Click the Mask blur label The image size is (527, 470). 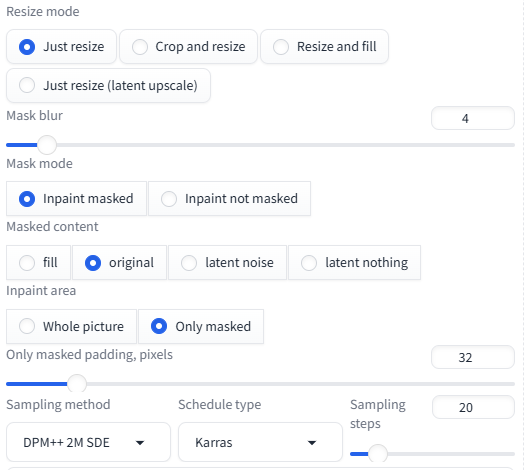pyautogui.click(x=35, y=116)
